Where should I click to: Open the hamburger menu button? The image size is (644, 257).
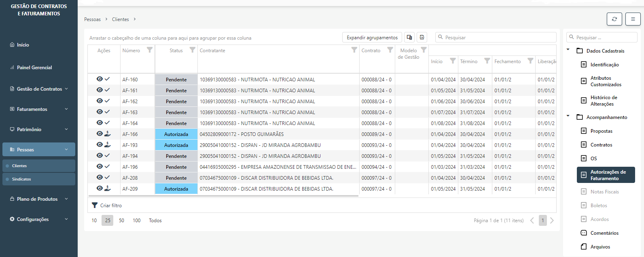[x=633, y=19]
